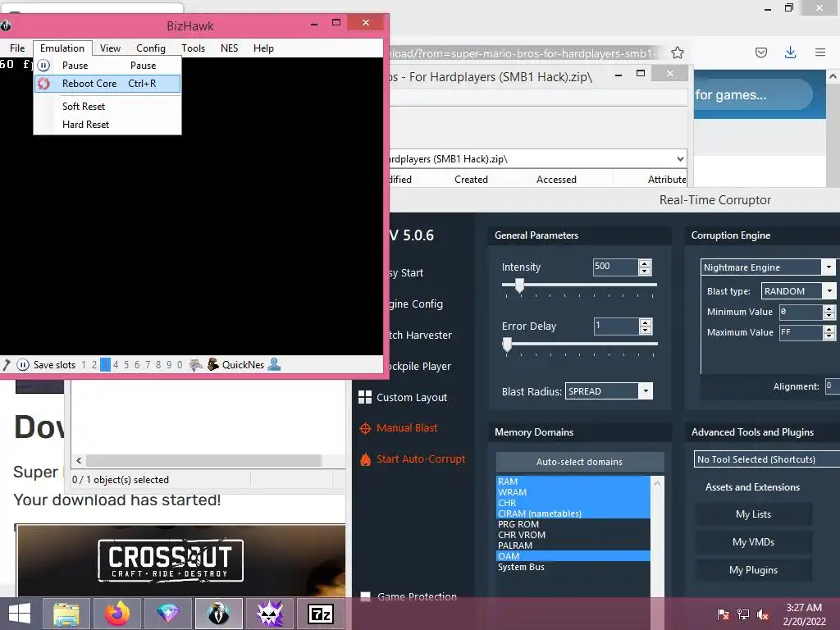This screenshot has height=630, width=840.
Task: Click pause icon in BizHawk status bar
Action: 23,365
